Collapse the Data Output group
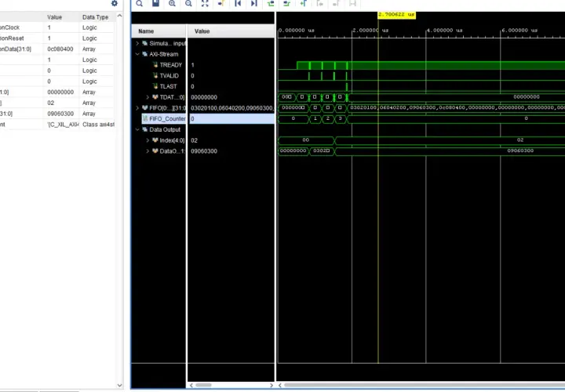Viewport: 565px width, 392px height. (x=137, y=129)
